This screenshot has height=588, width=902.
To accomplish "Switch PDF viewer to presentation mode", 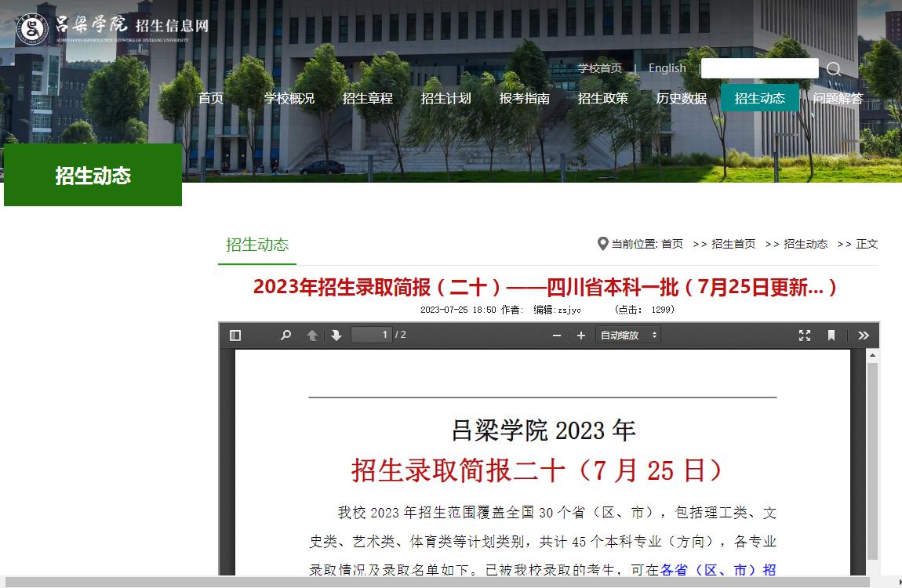I will click(x=805, y=335).
